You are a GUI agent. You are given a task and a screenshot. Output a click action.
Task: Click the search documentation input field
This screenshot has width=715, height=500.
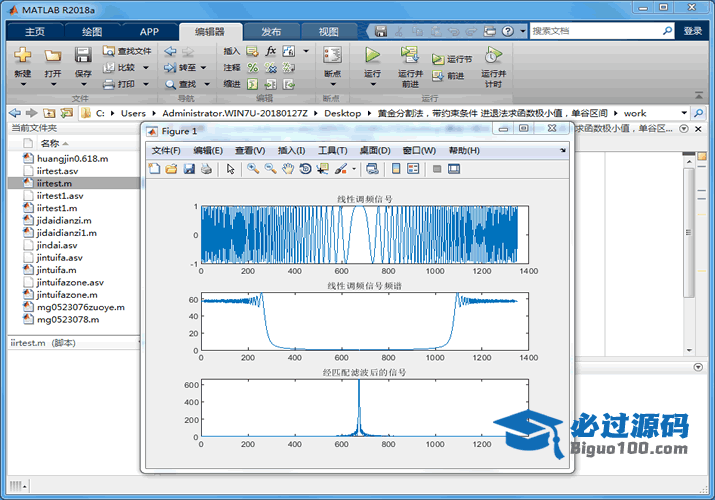596,31
